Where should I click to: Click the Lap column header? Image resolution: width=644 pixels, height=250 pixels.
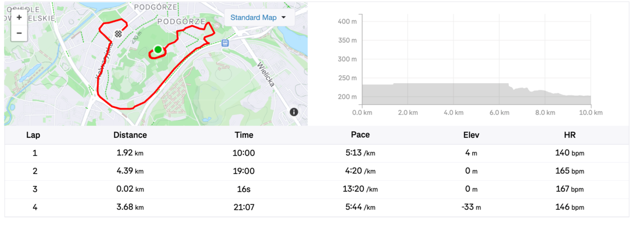(33, 135)
